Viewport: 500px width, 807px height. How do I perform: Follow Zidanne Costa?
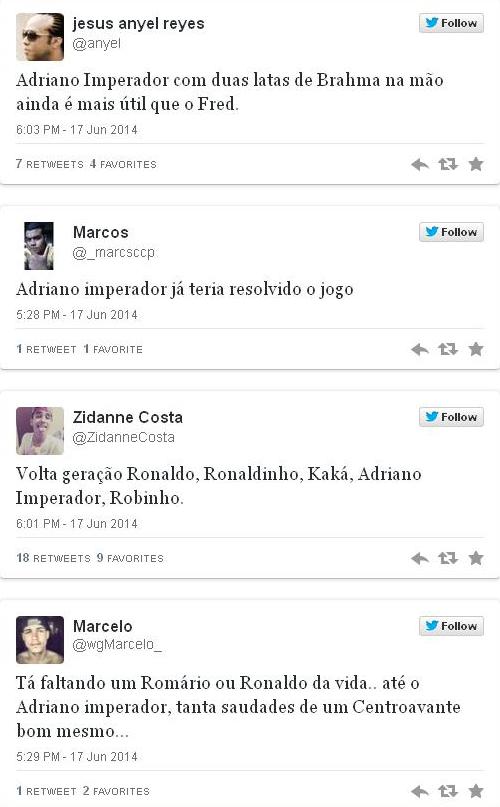click(451, 417)
